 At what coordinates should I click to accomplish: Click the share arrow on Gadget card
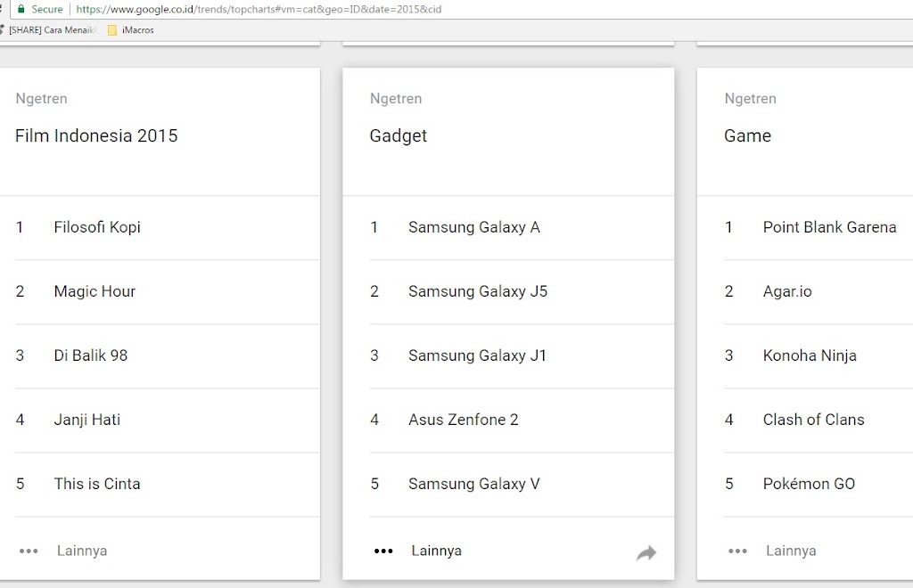click(646, 552)
